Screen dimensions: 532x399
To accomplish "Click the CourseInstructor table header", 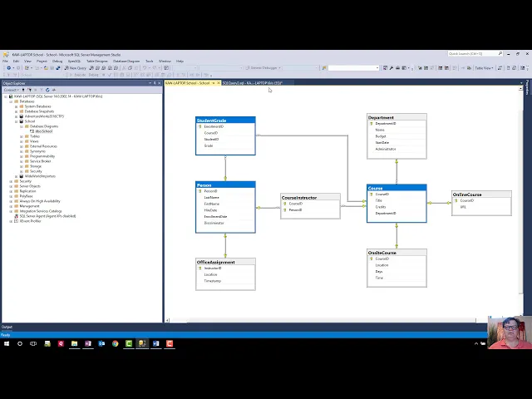I will (310, 197).
